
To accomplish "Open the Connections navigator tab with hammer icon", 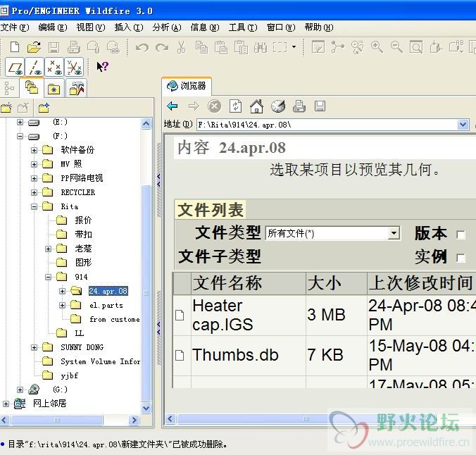I will coord(77,88).
